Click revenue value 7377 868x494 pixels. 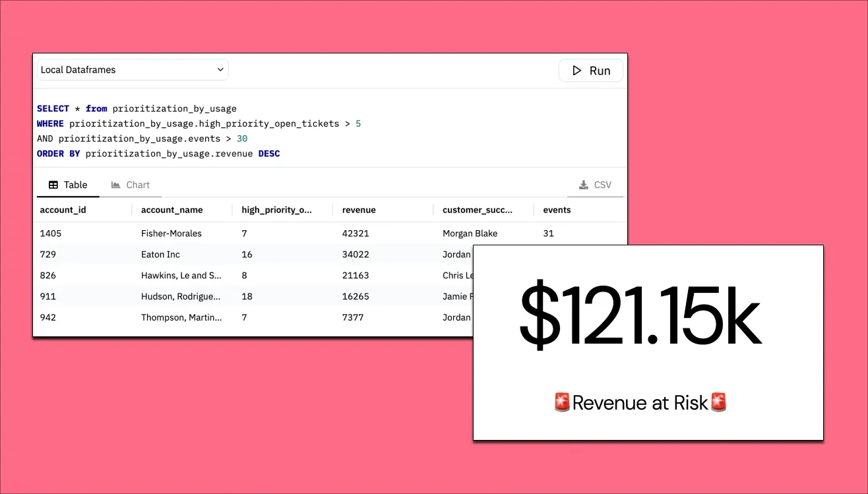(353, 318)
